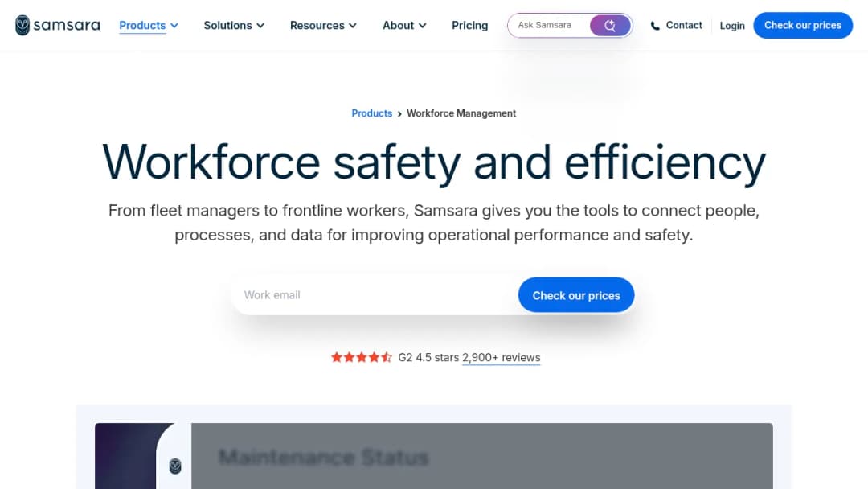
Task: Click the phone icon beside Contact
Action: [655, 26]
